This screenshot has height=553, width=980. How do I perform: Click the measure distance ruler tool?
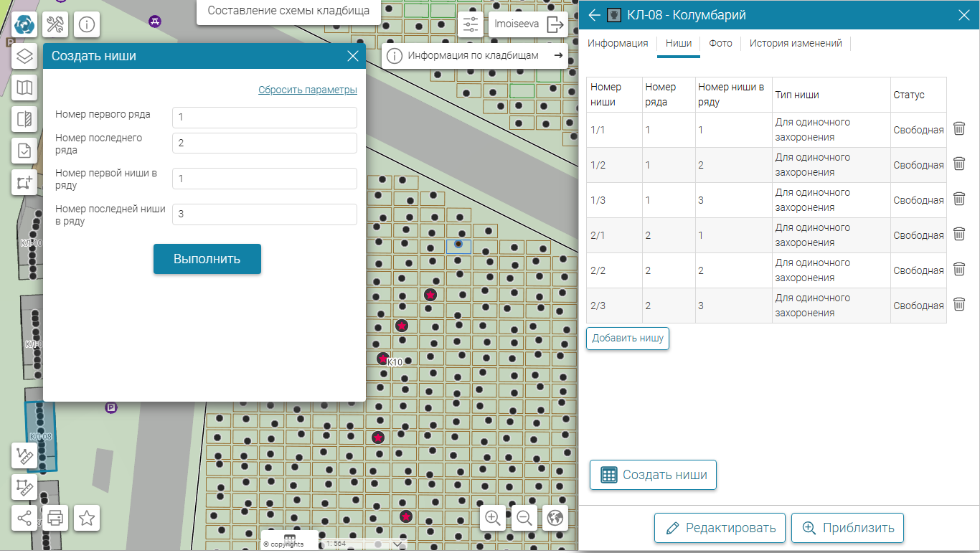[25, 455]
